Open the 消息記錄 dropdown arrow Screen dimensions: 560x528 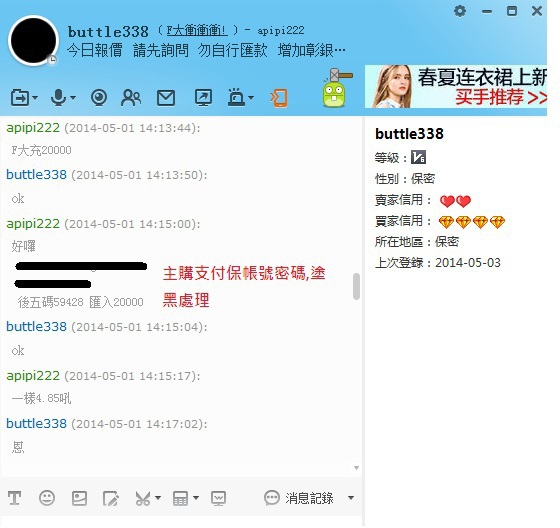(351, 498)
